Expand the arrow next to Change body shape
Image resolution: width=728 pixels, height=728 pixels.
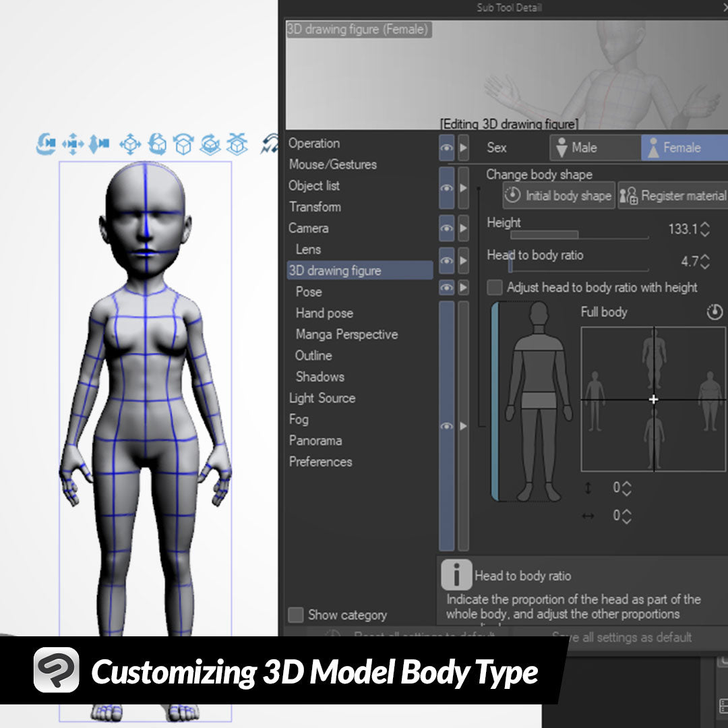(x=463, y=187)
